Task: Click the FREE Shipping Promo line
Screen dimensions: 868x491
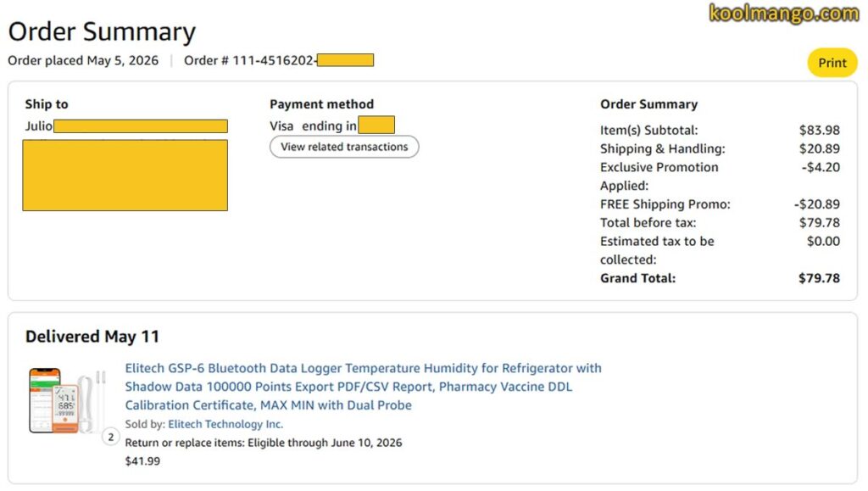Action: tap(720, 204)
